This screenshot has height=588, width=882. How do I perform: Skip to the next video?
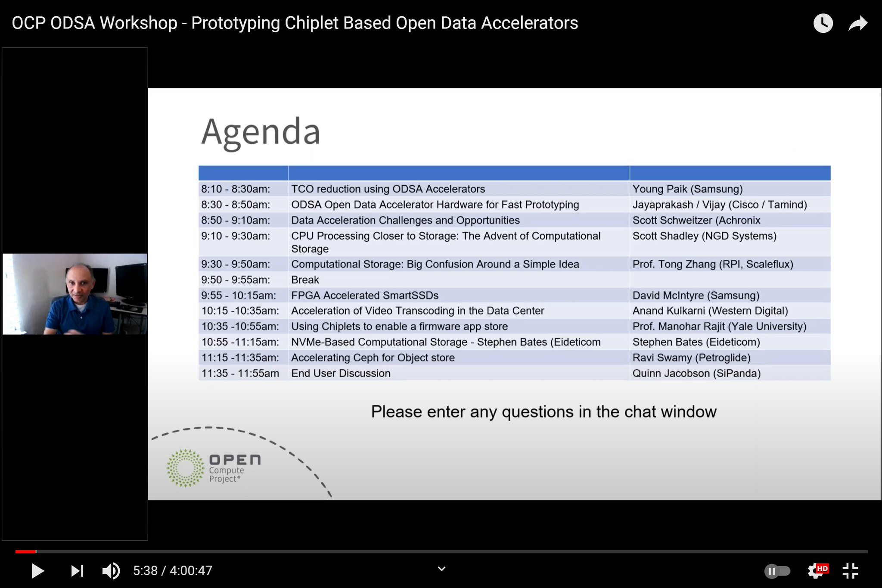(77, 570)
